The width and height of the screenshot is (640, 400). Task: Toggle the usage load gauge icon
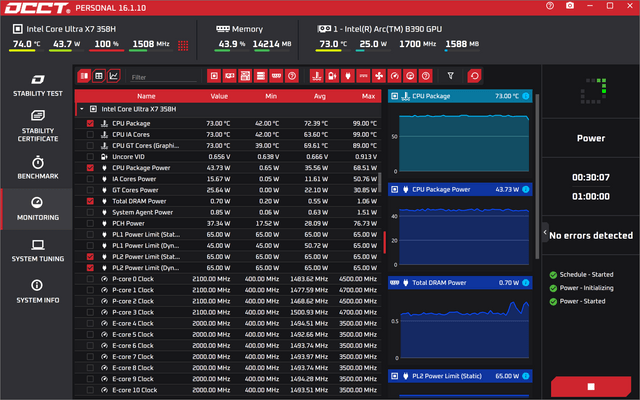tap(410, 76)
